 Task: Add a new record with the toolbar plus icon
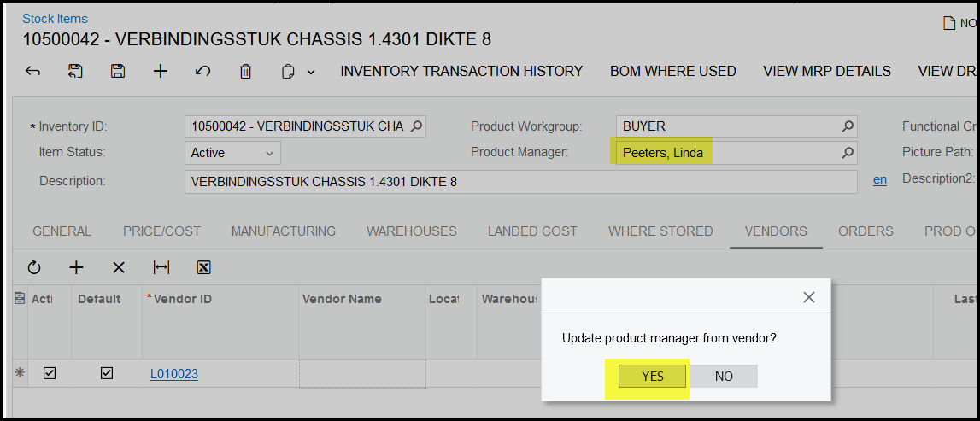(161, 72)
